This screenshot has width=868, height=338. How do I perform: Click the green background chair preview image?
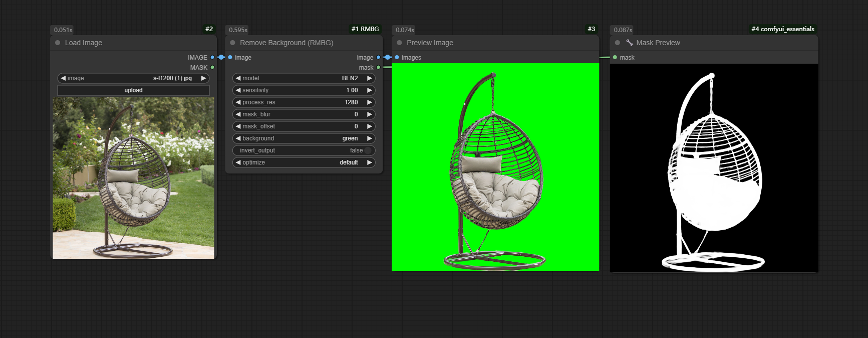tap(495, 167)
